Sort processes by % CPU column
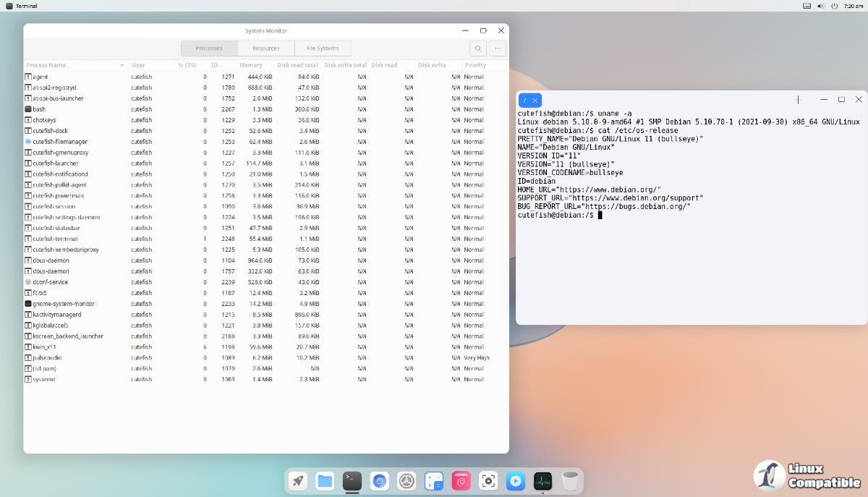The width and height of the screenshot is (868, 497). pos(187,65)
